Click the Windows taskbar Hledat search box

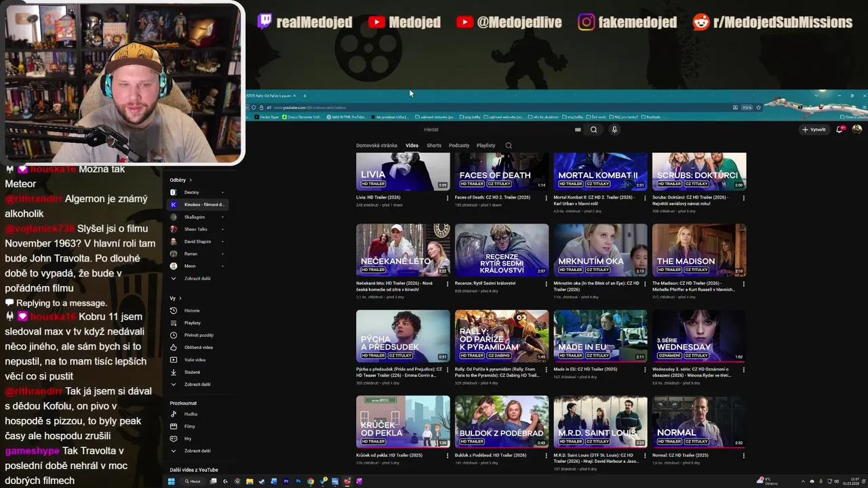[x=192, y=481]
